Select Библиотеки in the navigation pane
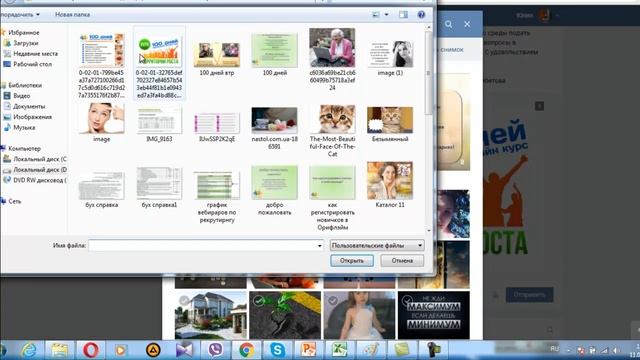The image size is (640, 360). coord(24,85)
